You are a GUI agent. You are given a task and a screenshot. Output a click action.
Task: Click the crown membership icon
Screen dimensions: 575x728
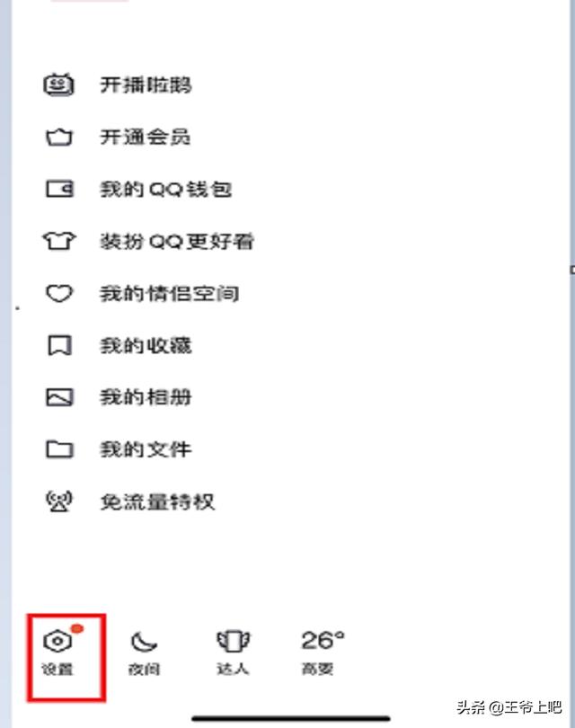click(59, 137)
